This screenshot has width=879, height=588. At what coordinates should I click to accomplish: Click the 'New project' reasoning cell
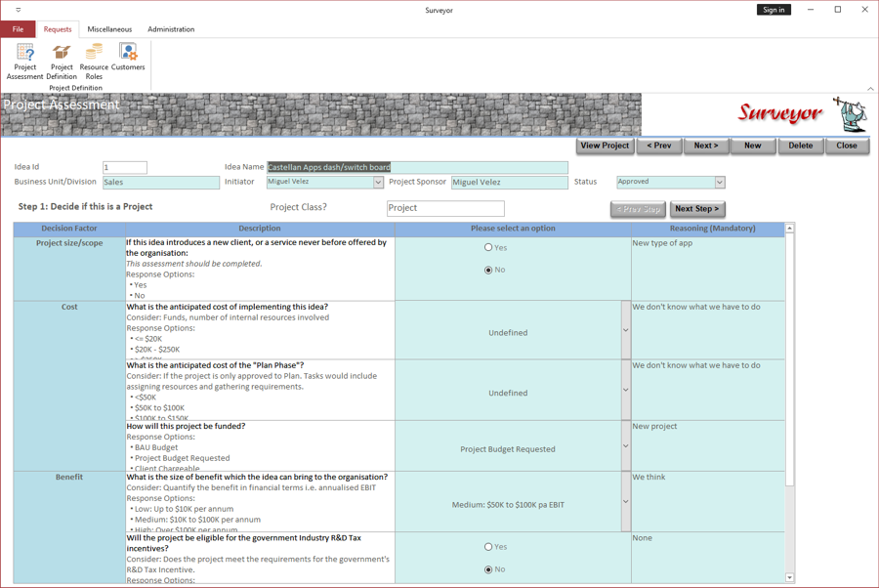pos(708,445)
